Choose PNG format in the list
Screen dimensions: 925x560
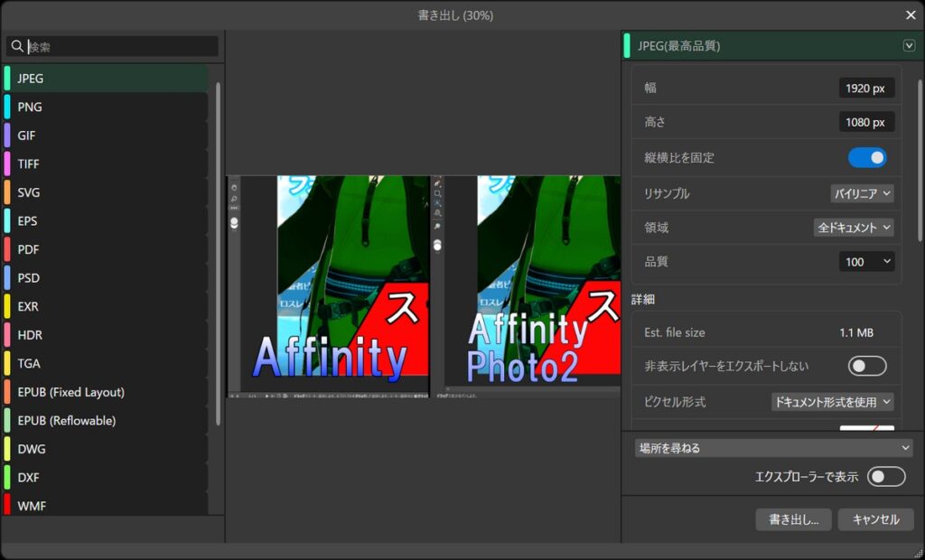[30, 107]
